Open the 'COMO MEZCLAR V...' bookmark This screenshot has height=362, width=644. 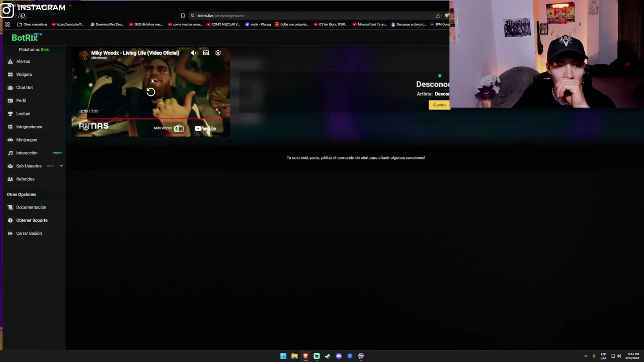[x=223, y=24]
